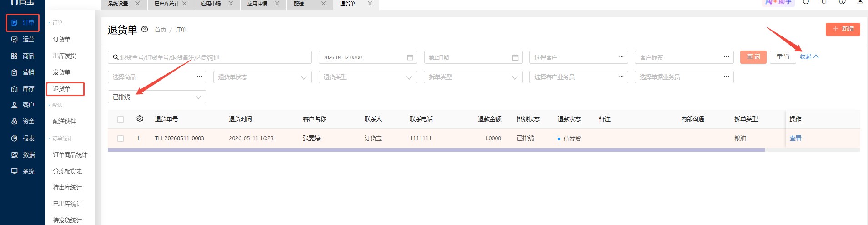Close the 应用详情 tab
This screenshot has width=868, height=225.
tap(277, 4)
